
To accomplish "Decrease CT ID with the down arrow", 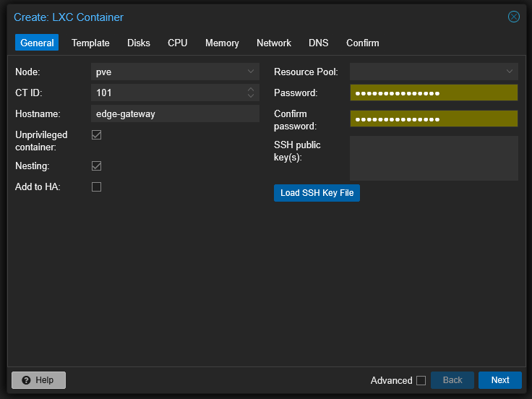I will point(251,96).
